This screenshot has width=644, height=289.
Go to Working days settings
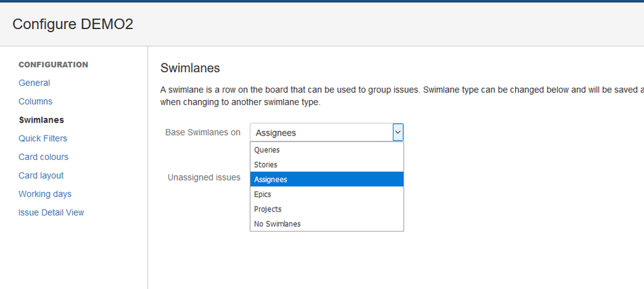coord(44,194)
